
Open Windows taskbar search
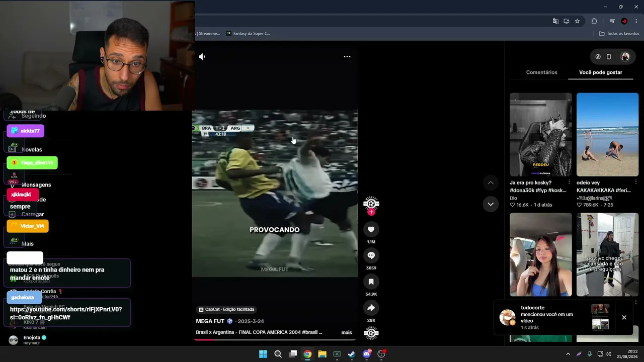tap(278, 354)
